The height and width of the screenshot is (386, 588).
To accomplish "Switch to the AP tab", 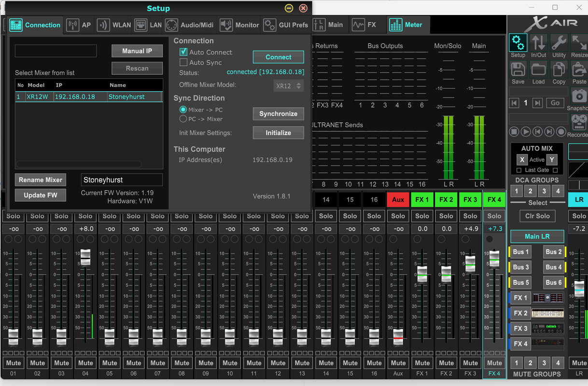I will [x=79, y=25].
